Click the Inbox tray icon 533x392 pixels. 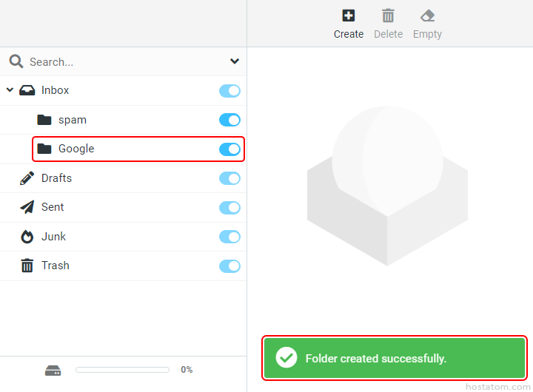tap(27, 90)
